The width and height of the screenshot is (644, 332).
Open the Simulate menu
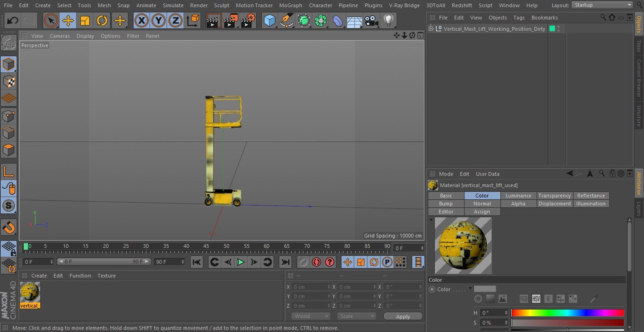pos(173,5)
